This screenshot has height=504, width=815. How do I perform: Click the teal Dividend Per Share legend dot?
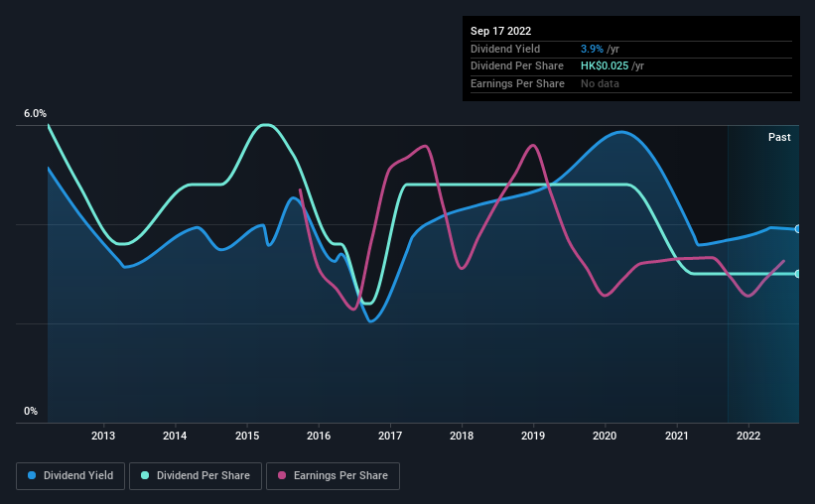pos(145,475)
